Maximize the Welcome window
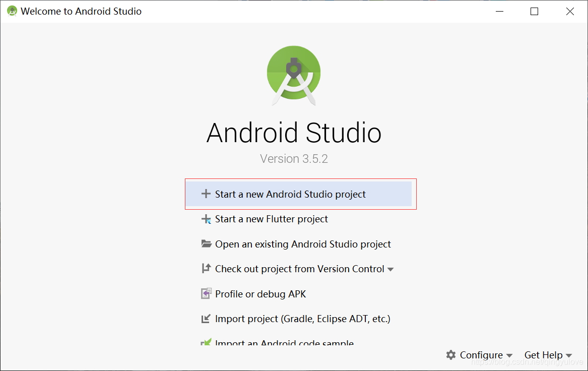The image size is (588, 371). 535,11
